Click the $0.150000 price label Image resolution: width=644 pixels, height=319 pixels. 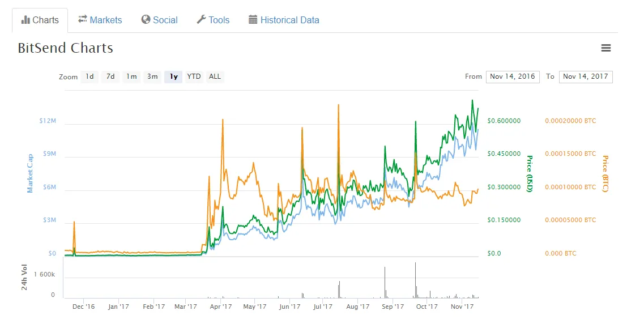point(504,220)
